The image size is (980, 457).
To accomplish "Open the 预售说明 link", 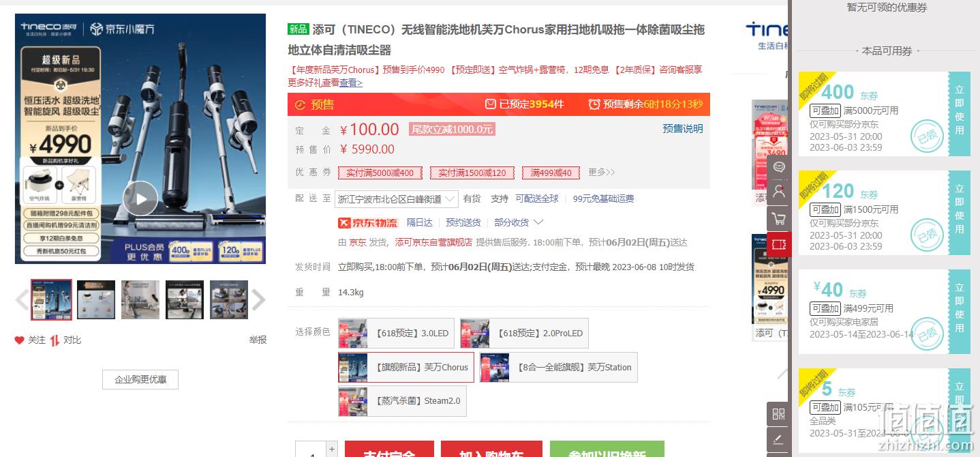I will click(x=682, y=129).
